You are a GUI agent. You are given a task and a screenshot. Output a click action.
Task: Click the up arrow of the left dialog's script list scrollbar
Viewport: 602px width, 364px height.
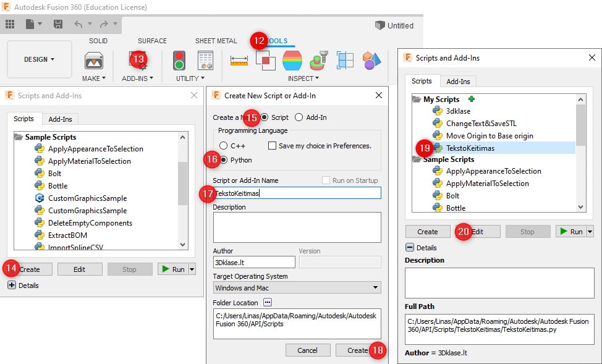tap(182, 137)
